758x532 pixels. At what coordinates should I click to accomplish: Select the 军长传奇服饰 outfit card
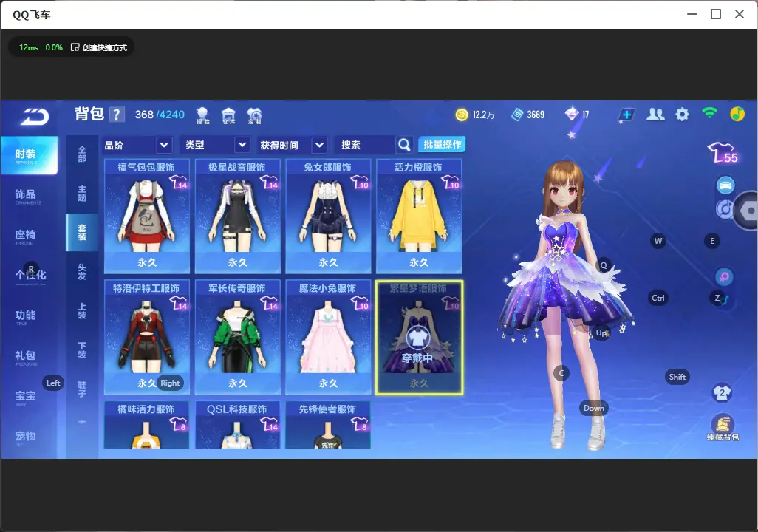pos(237,337)
